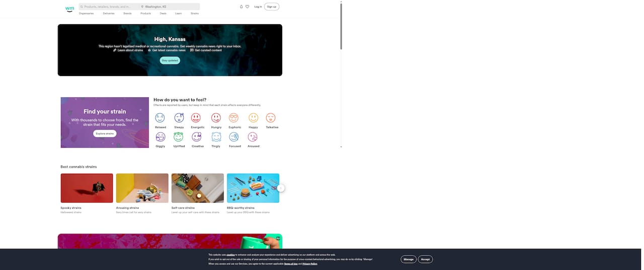Advance the Best cannabis strains carousel arrow

(x=281, y=188)
